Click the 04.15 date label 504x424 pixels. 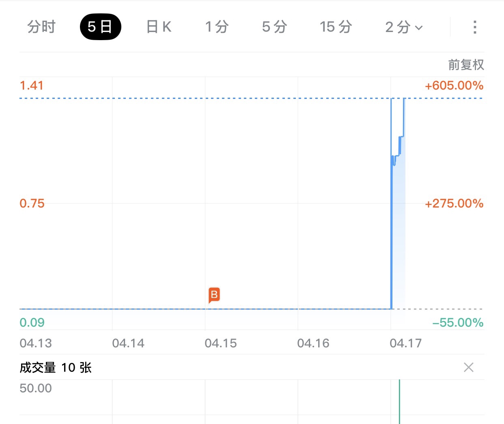coord(221,343)
